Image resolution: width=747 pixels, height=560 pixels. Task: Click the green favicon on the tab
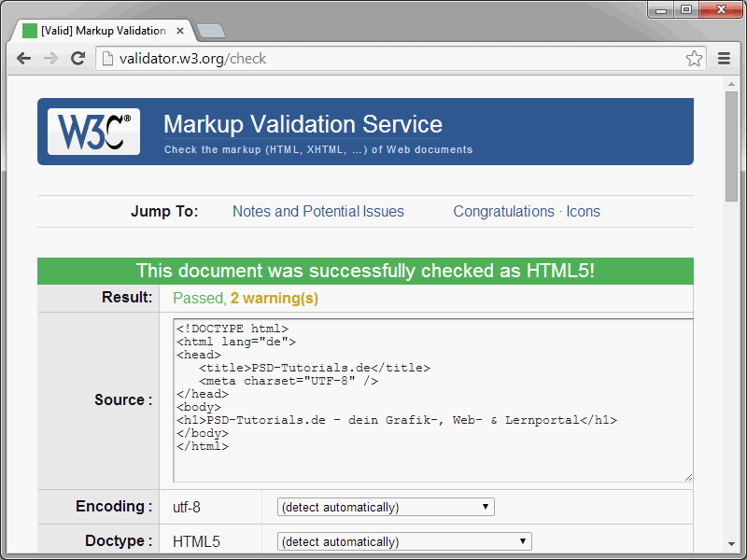coord(30,31)
